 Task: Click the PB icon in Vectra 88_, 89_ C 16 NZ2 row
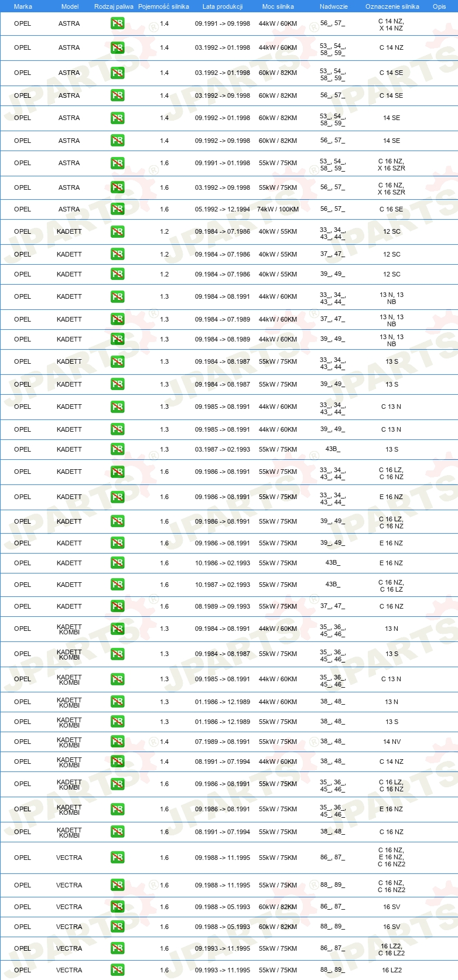117,886
